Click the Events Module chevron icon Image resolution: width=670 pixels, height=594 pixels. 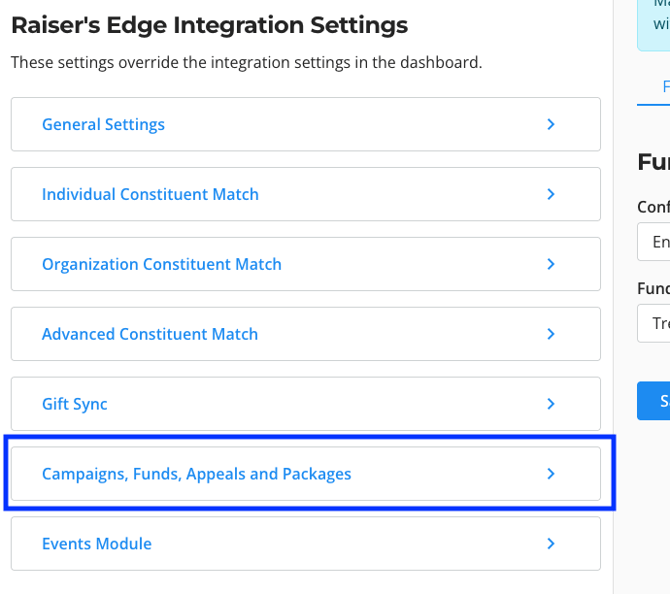551,544
